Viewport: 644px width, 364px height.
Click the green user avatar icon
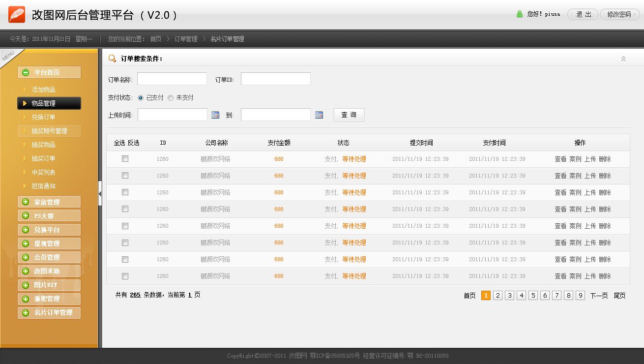coord(520,14)
